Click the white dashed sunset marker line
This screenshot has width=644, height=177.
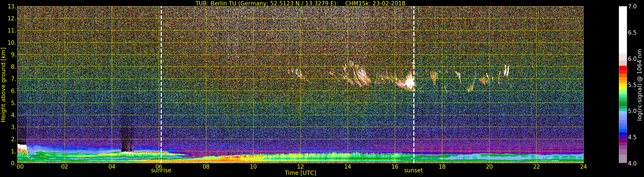click(414, 85)
